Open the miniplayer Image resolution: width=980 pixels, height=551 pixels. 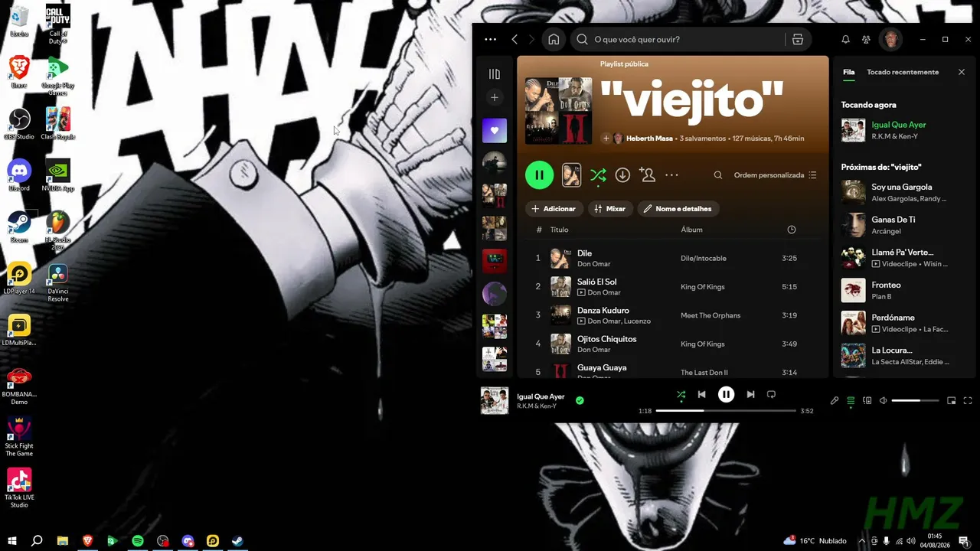(x=952, y=400)
